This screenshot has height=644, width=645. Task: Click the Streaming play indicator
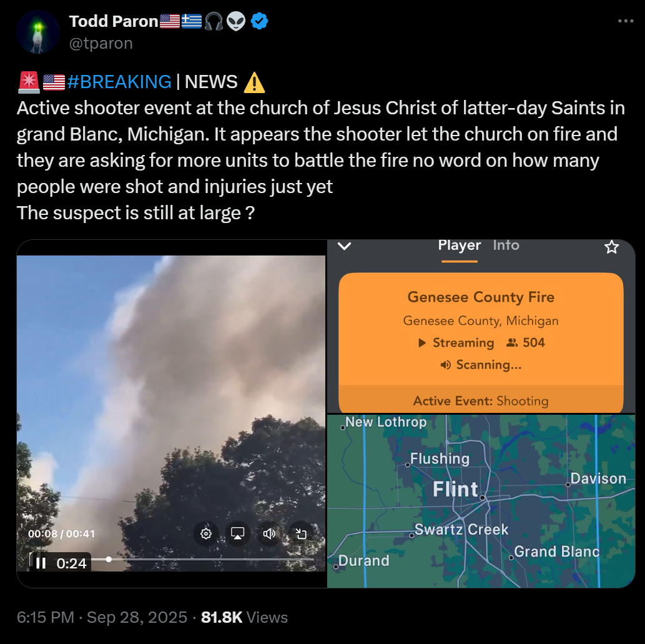click(x=421, y=343)
